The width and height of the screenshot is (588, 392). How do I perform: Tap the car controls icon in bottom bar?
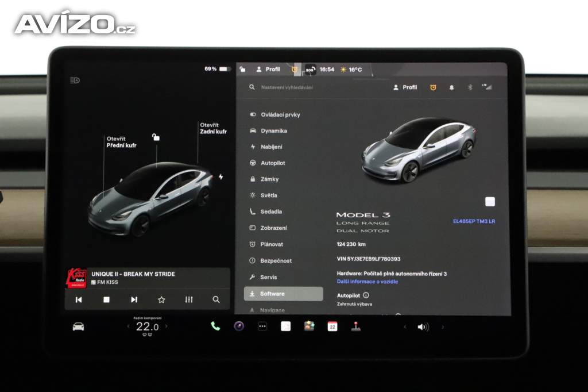click(x=78, y=326)
